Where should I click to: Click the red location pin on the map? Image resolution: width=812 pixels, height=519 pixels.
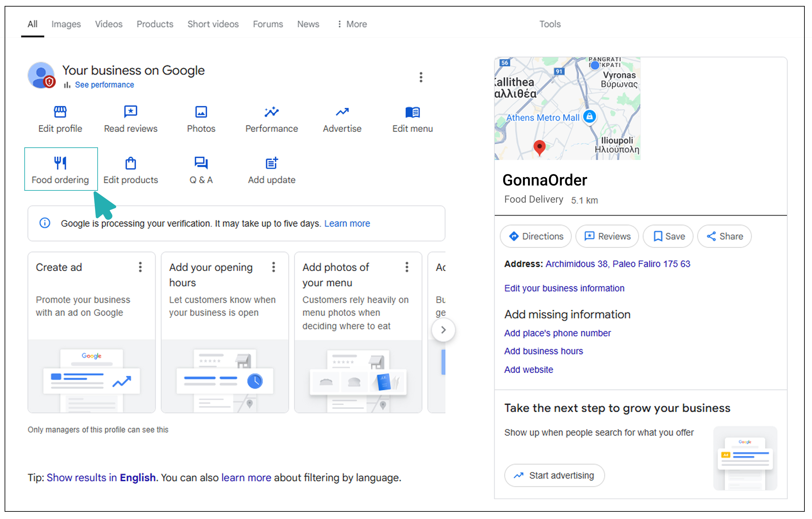[x=539, y=147]
